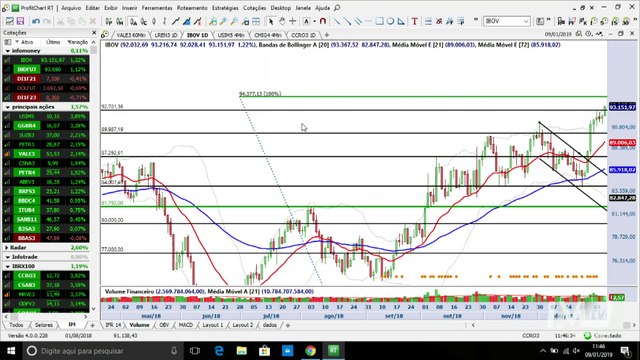640x360 pixels.
Task: Click the Variação column header
Action: [78, 42]
